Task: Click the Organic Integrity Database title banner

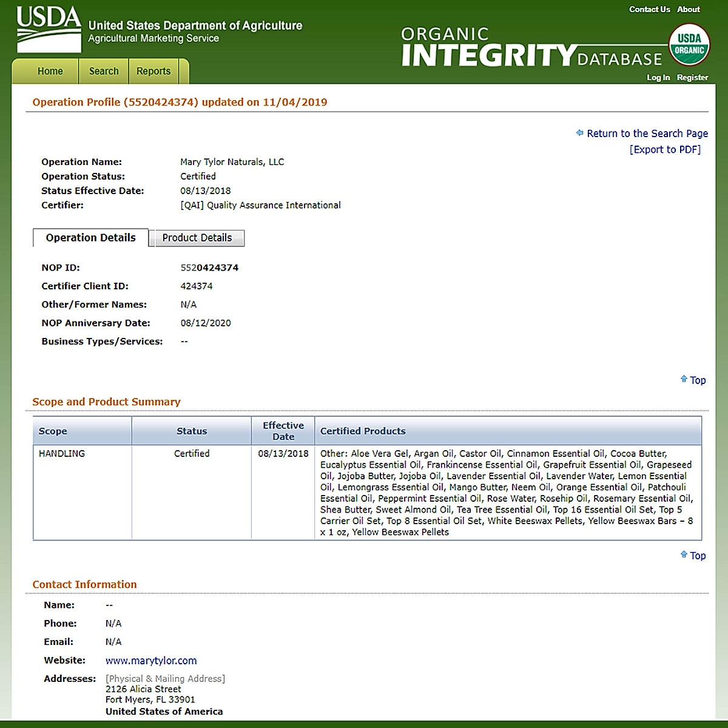Action: (x=531, y=47)
